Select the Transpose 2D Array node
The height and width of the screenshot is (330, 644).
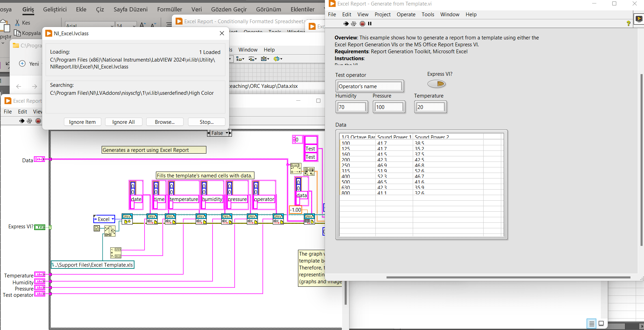309,171
